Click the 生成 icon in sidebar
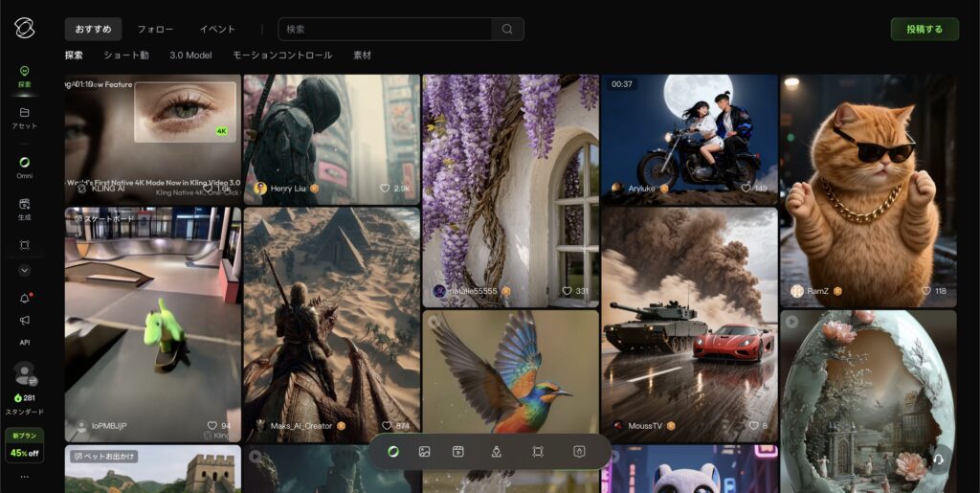Viewport: 980px width, 493px height. coord(24,204)
